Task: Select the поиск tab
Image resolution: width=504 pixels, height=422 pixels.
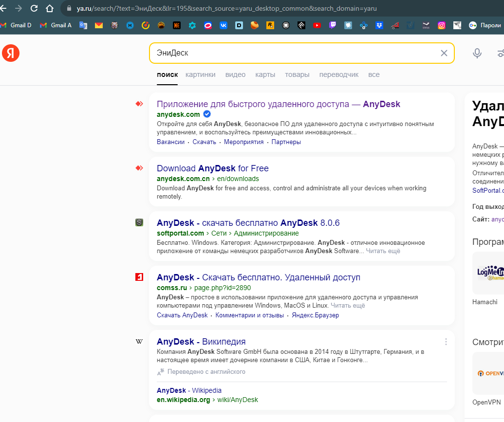Action: (x=167, y=74)
